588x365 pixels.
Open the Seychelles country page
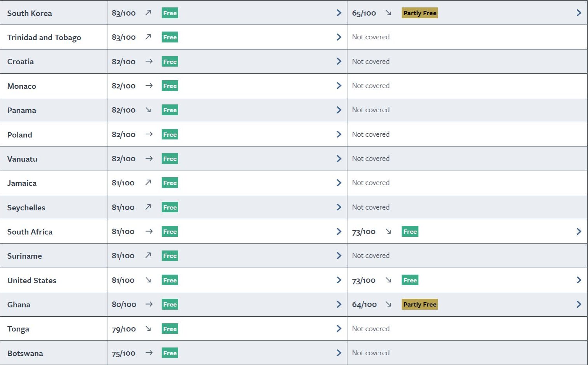click(26, 208)
